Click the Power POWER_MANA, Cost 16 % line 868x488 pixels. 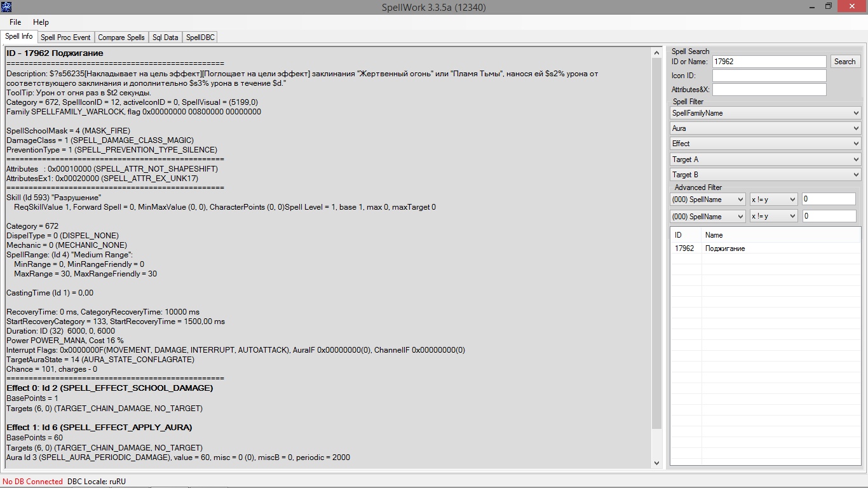point(65,341)
